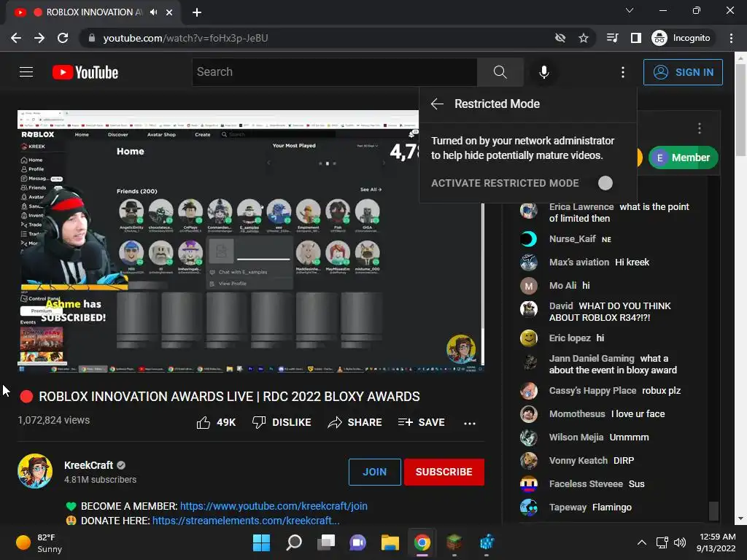Click Sign In button

point(683,72)
